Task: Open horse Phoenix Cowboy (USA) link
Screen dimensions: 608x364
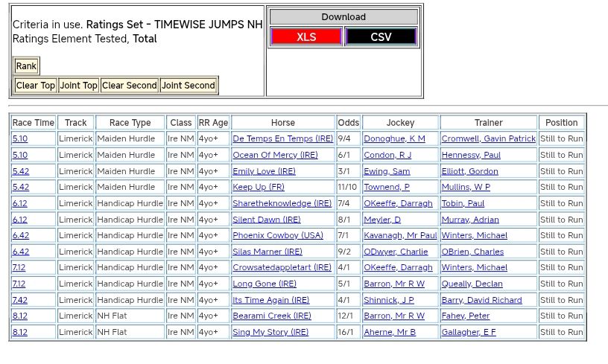Action: coord(277,236)
